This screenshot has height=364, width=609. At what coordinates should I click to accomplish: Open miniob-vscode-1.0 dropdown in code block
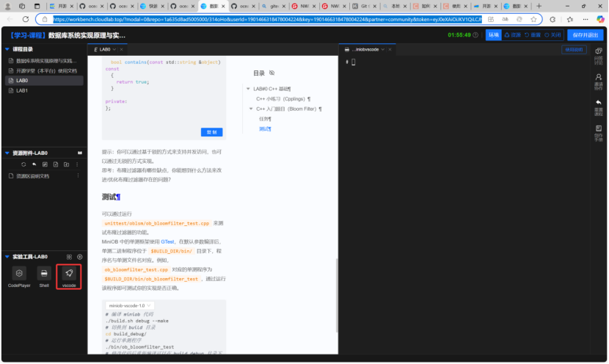click(x=130, y=306)
